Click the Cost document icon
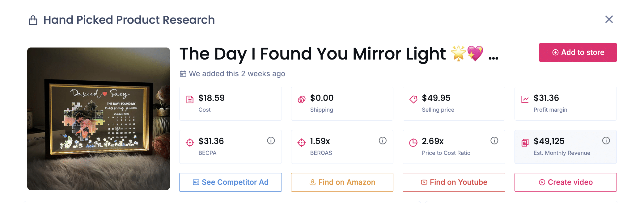Image resolution: width=644 pixels, height=203 pixels. coord(190,99)
